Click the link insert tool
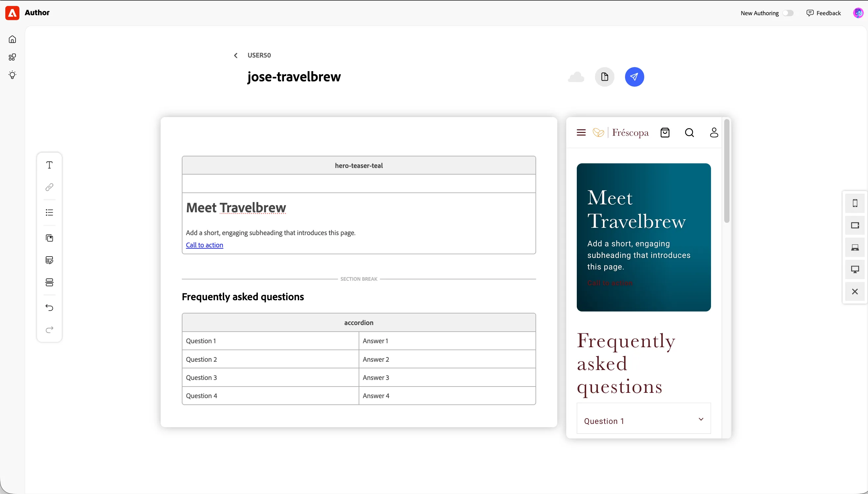Viewport: 868px width, 494px height. (x=50, y=187)
